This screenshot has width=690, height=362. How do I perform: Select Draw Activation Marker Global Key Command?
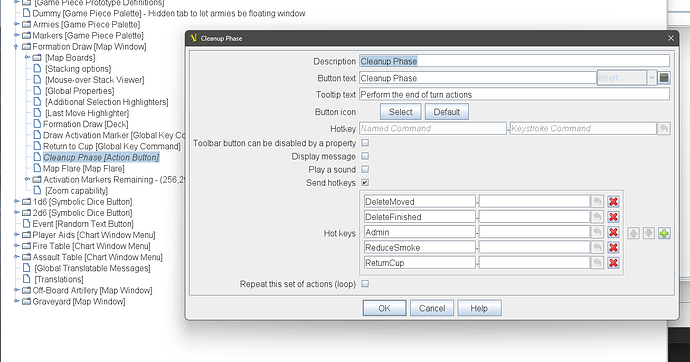coord(114,135)
